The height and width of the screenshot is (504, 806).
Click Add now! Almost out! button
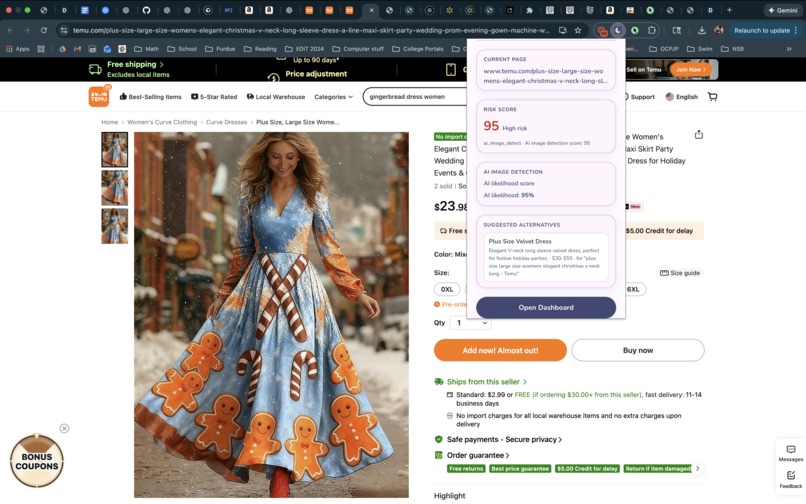500,350
